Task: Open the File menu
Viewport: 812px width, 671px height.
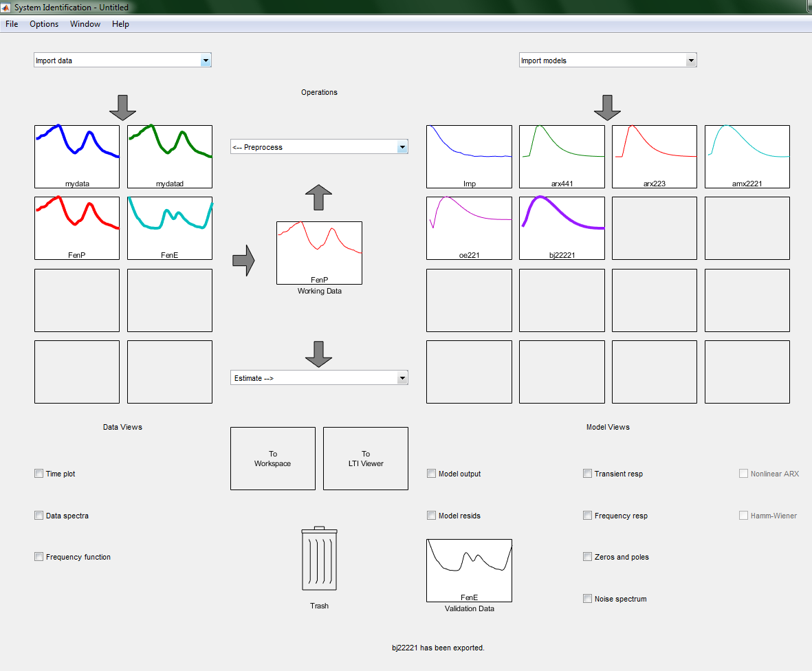Action: [12, 24]
